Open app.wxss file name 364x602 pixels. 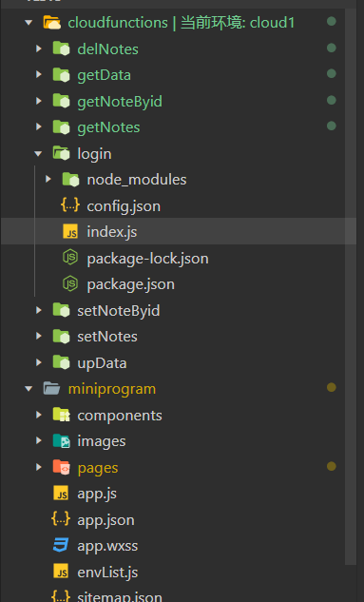pyautogui.click(x=107, y=546)
